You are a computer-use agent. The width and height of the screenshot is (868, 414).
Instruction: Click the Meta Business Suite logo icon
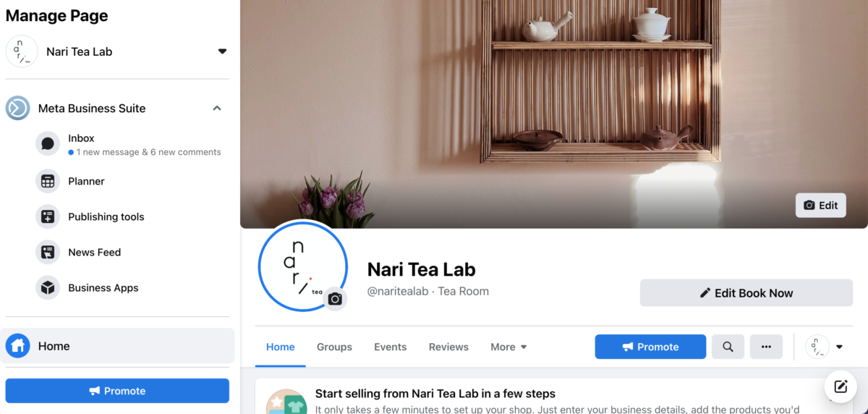click(x=17, y=109)
